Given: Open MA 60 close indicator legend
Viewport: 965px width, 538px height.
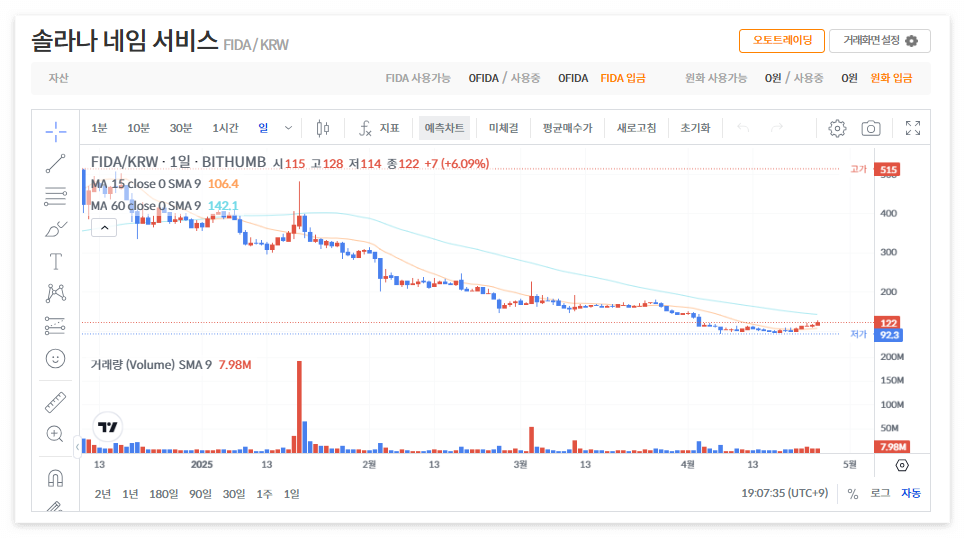Looking at the screenshot, I should (164, 206).
